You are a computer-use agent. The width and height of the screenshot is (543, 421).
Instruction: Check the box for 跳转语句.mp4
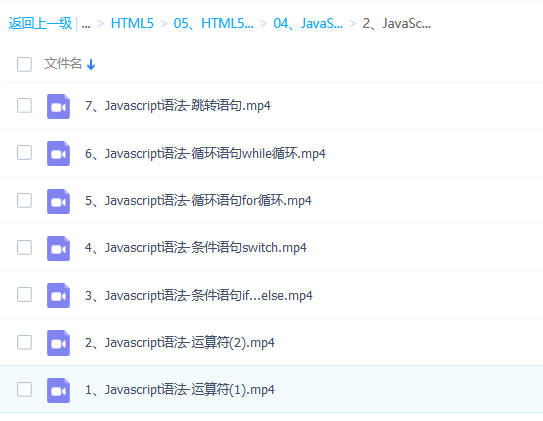click(x=24, y=105)
